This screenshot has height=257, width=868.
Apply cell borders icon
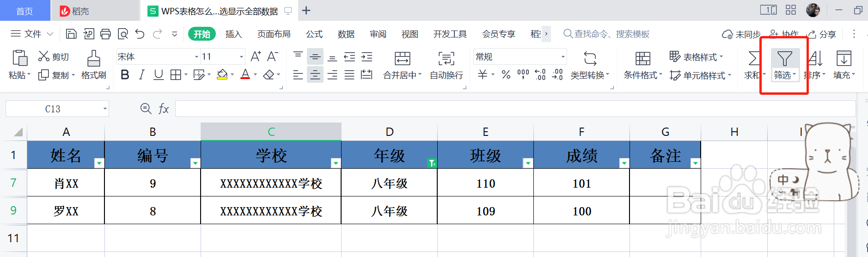coord(176,75)
